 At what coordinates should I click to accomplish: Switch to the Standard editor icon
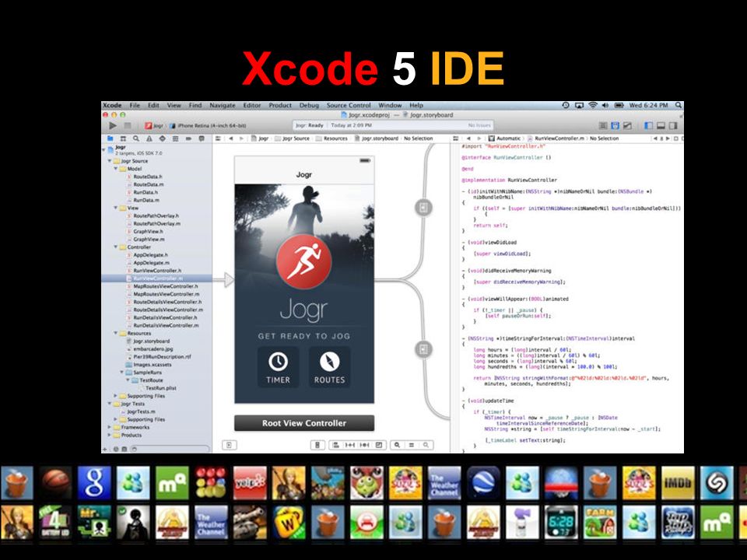(602, 126)
